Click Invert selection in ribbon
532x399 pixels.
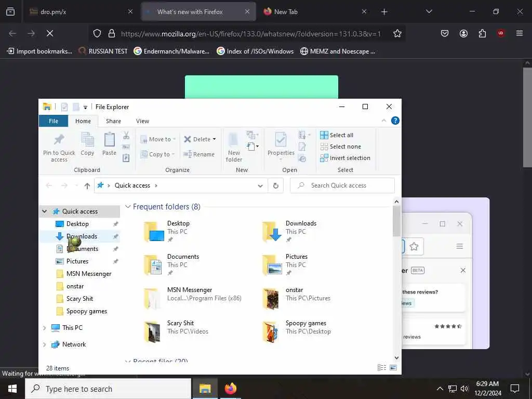pyautogui.click(x=345, y=158)
